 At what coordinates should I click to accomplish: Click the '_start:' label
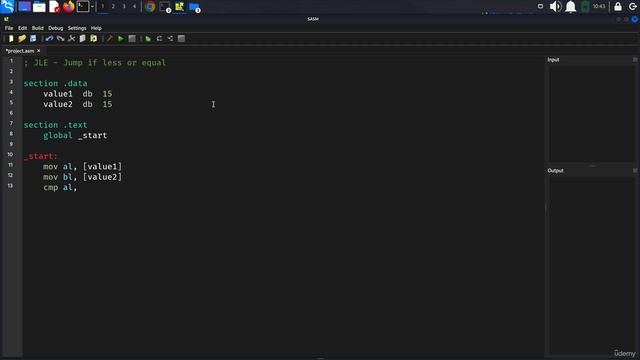41,156
